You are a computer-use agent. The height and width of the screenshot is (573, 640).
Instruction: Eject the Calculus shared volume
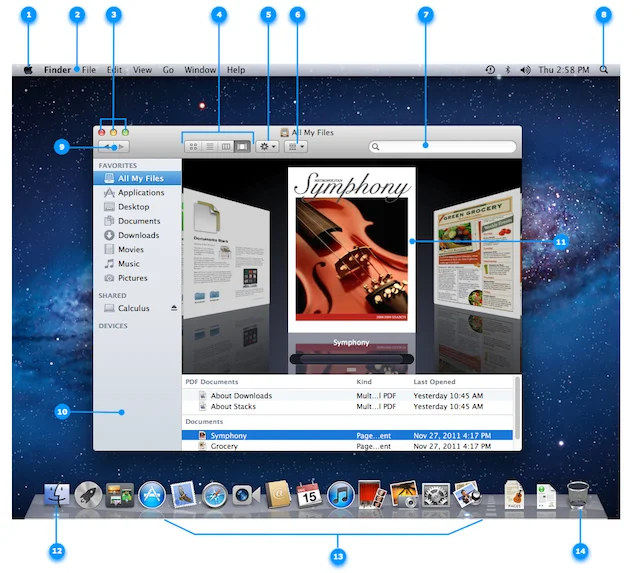pyautogui.click(x=174, y=309)
